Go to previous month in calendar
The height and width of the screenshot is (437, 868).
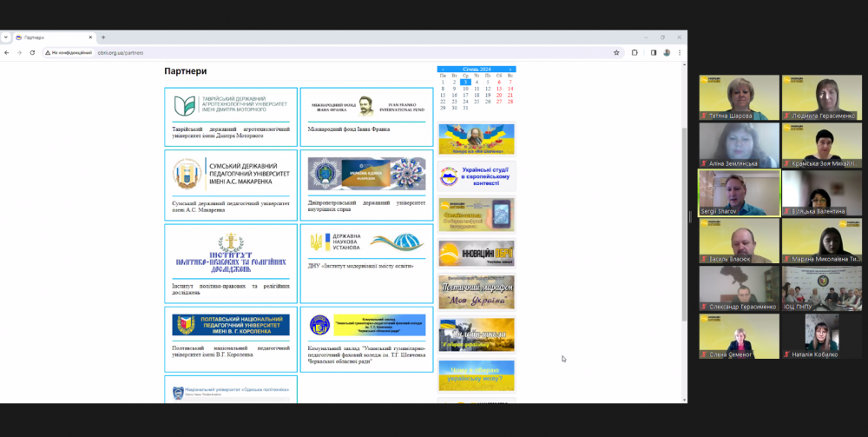(442, 70)
